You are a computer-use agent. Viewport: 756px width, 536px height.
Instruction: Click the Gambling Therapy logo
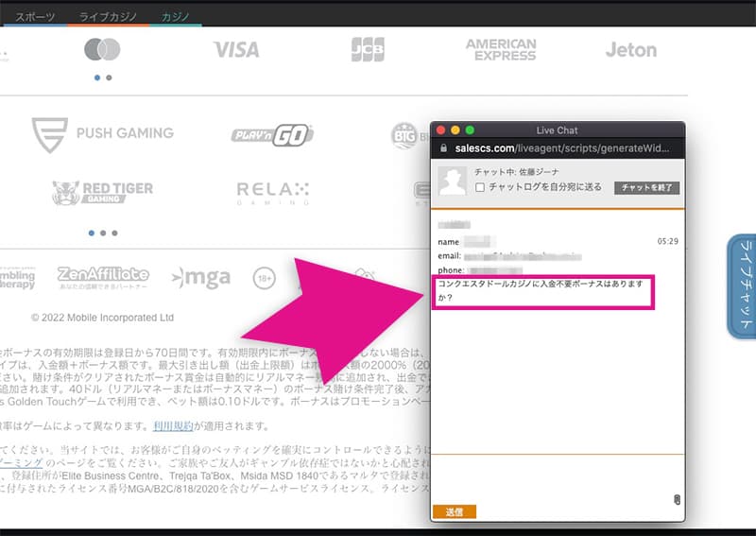tap(17, 279)
